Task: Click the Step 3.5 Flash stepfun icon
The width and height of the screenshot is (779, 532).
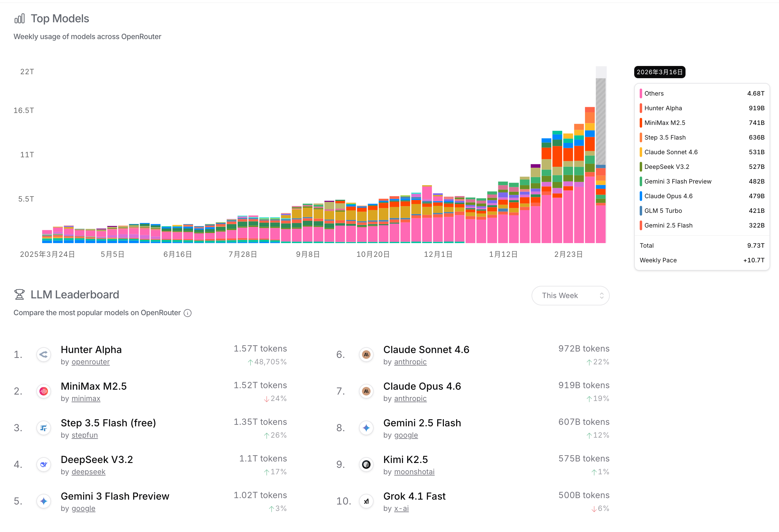Action: tap(44, 428)
